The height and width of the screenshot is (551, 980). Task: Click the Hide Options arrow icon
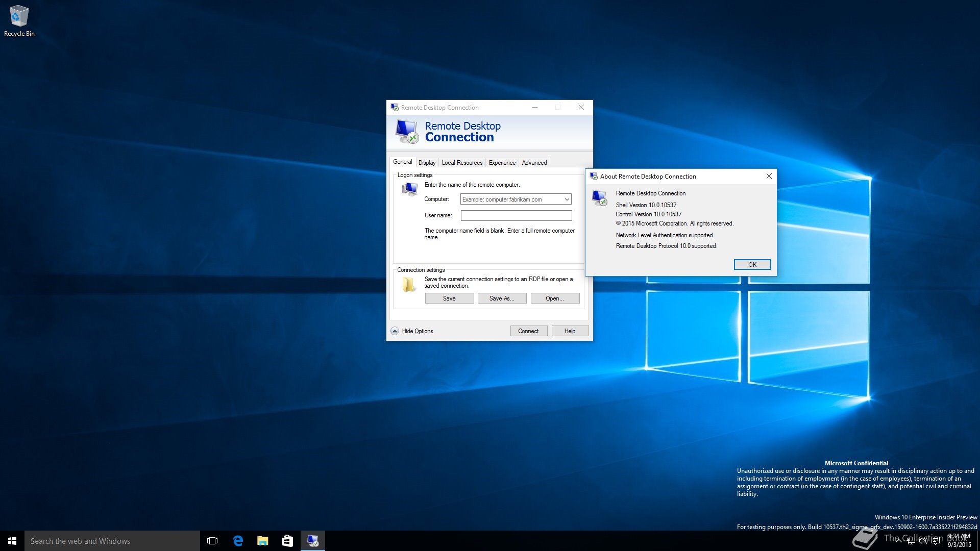pos(395,331)
